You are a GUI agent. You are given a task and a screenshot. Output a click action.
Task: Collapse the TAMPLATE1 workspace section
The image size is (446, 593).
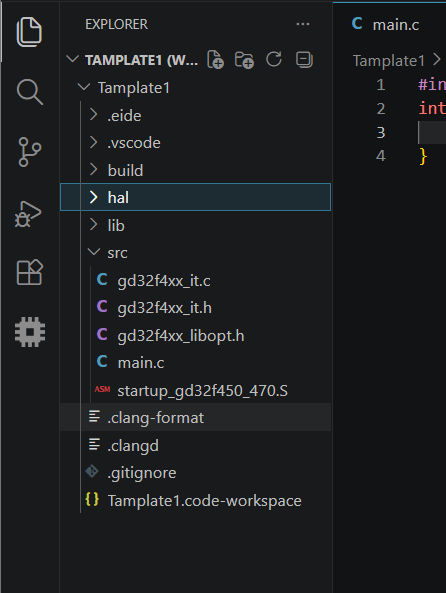pos(72,59)
